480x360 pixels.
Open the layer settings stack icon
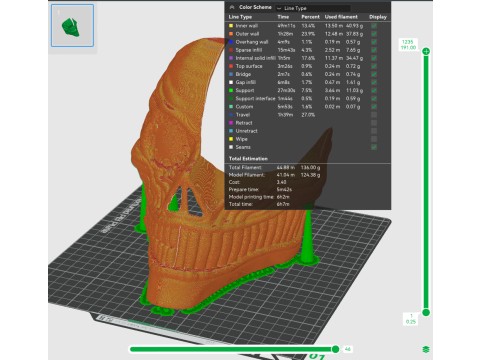tap(426, 349)
